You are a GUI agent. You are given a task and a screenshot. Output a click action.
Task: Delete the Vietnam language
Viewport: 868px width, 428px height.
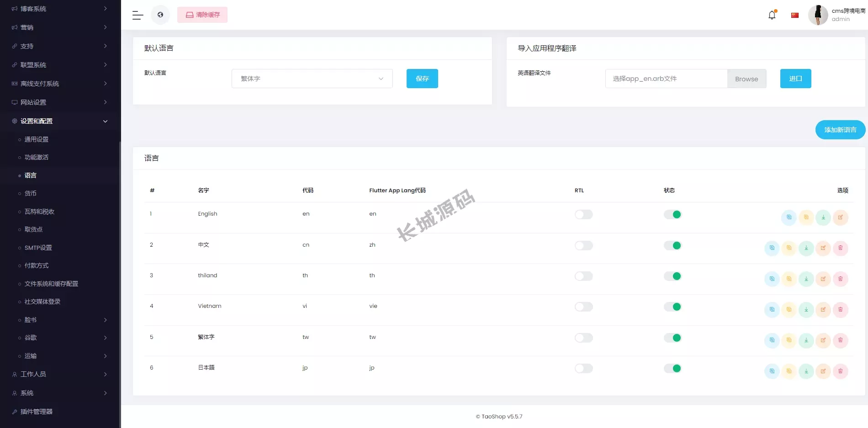841,310
